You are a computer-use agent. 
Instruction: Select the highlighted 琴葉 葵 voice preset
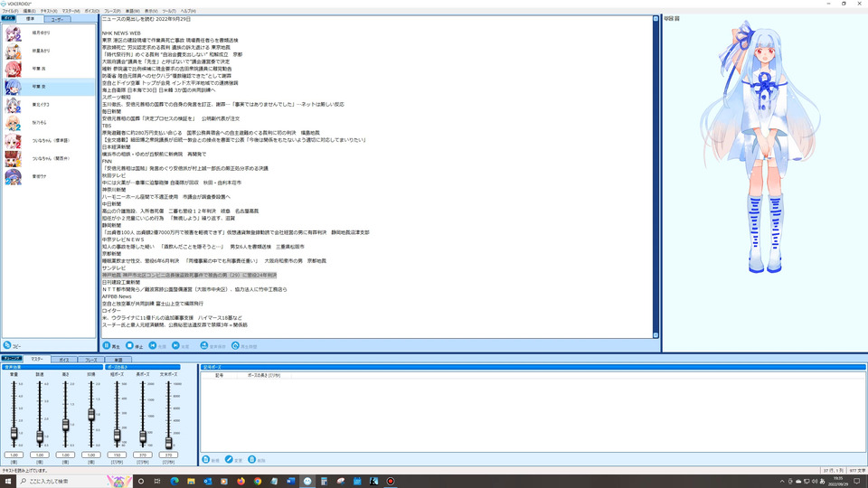[49, 87]
